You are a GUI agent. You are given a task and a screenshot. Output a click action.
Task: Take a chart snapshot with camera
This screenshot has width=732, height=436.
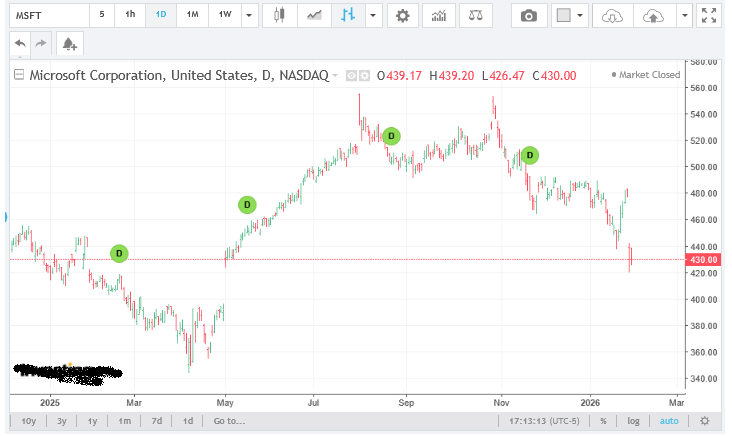point(529,16)
